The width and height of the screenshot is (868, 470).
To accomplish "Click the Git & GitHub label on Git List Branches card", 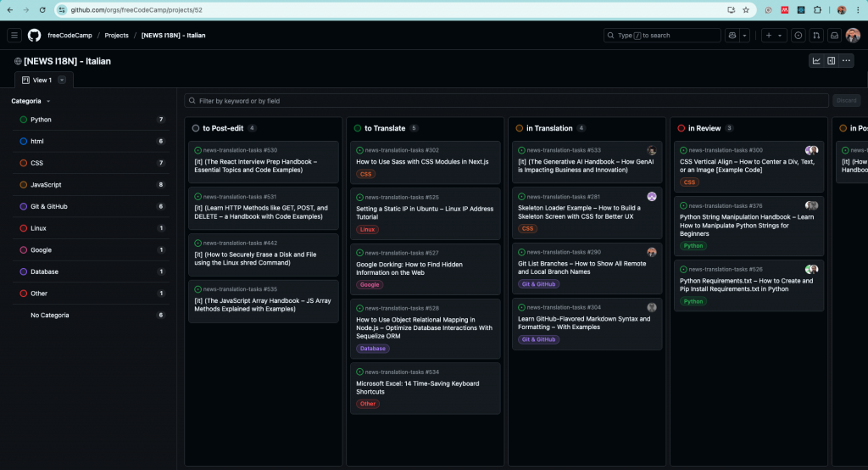I will click(538, 284).
